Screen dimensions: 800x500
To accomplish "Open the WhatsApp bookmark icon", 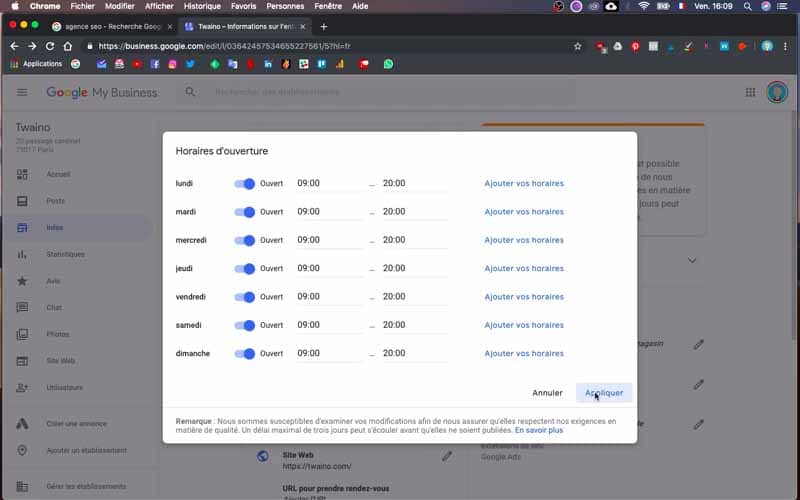I will tap(388, 64).
